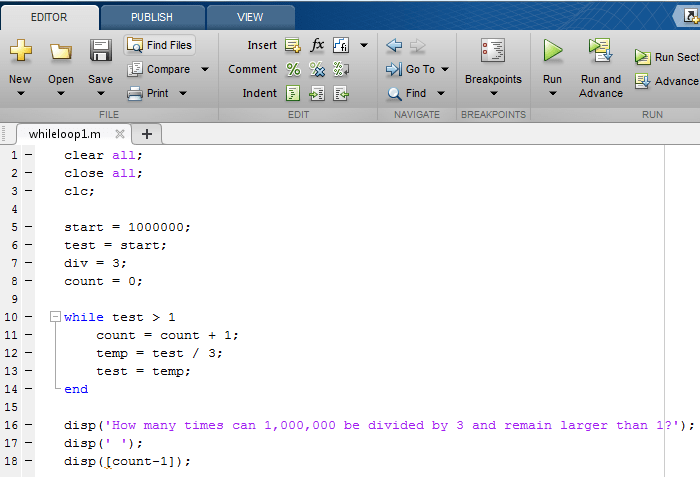Viewport: 700px width, 477px height.
Task: Click the increase indent icon
Action: tap(317, 93)
